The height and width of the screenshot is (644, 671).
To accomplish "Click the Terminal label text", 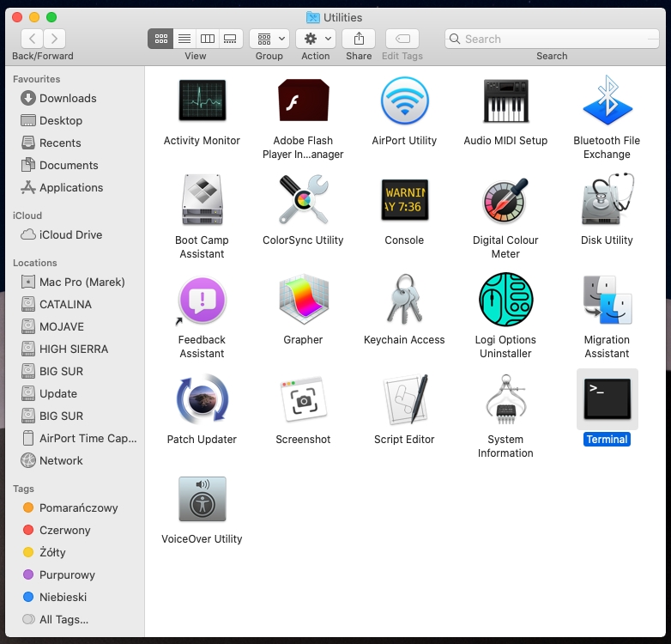I will (607, 440).
